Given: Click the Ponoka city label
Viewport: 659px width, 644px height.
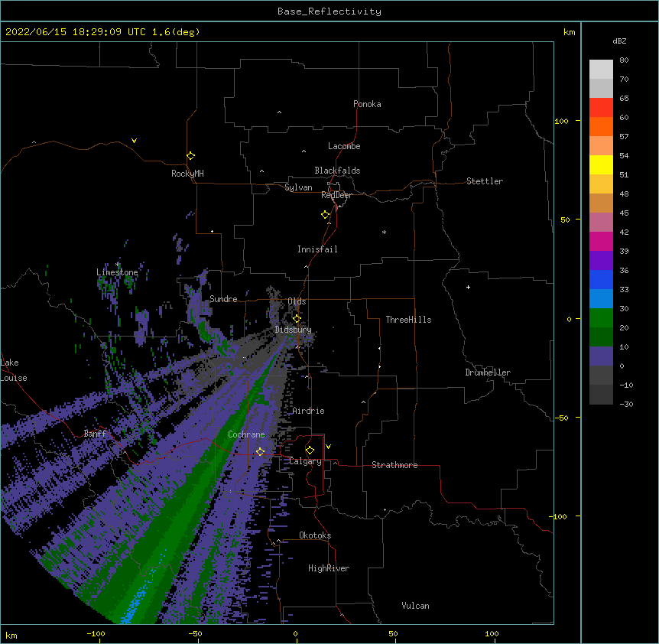Looking at the screenshot, I should [x=367, y=104].
